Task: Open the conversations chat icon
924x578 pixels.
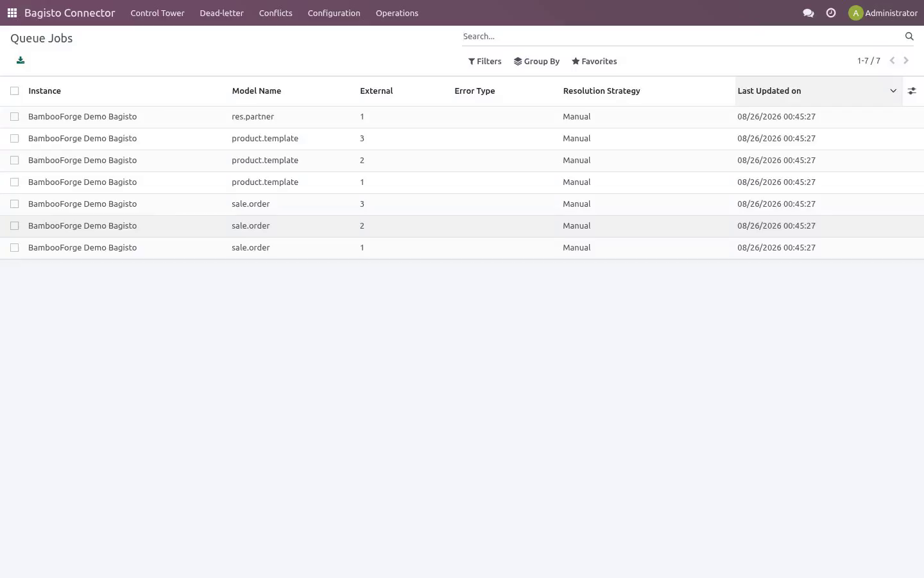Action: 809,13
